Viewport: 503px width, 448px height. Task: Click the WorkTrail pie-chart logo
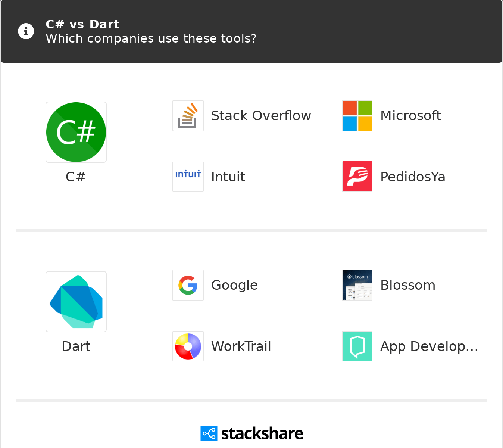188,346
